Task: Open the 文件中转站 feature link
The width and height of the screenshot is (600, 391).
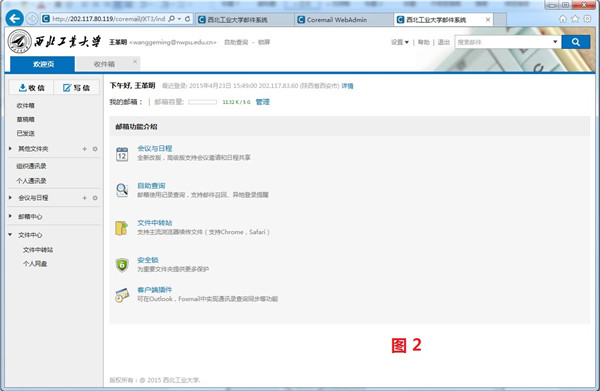Action: tap(155, 223)
